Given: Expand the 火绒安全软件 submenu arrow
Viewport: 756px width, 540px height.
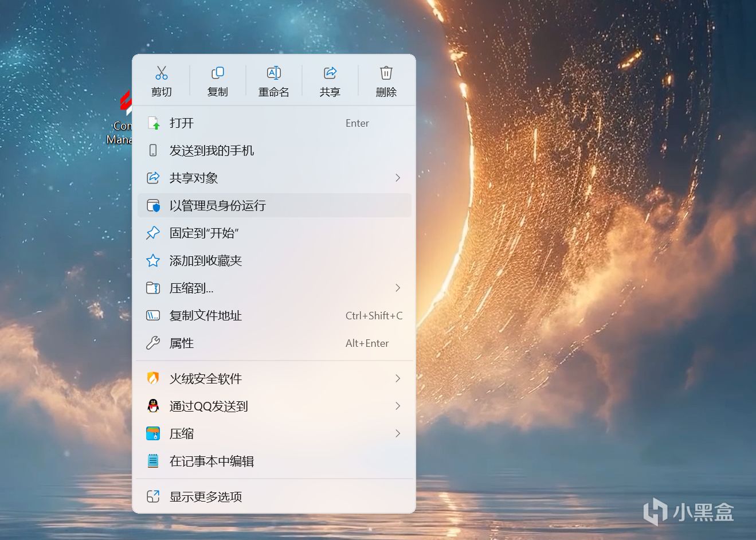Looking at the screenshot, I should [x=398, y=378].
